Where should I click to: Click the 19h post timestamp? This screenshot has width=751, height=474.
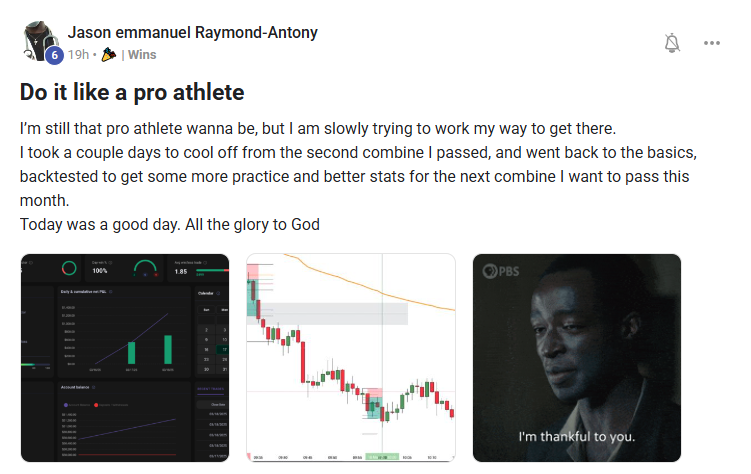click(x=83, y=55)
